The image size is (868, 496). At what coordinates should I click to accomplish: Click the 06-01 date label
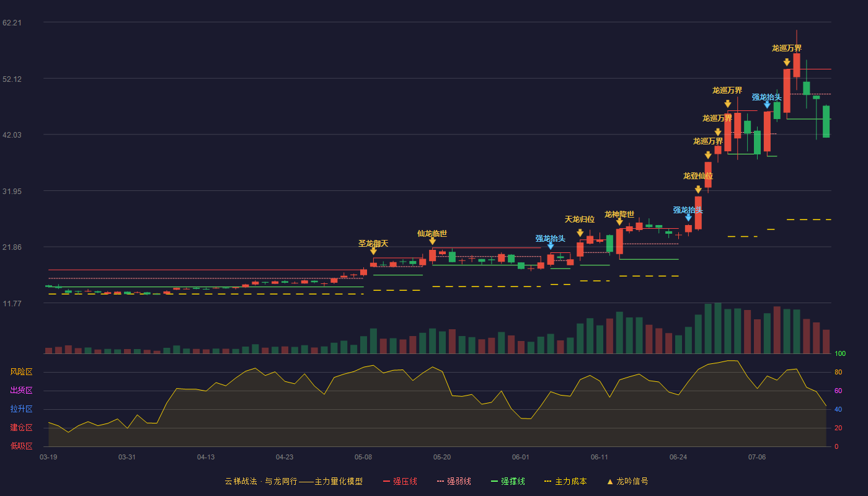[x=521, y=457]
